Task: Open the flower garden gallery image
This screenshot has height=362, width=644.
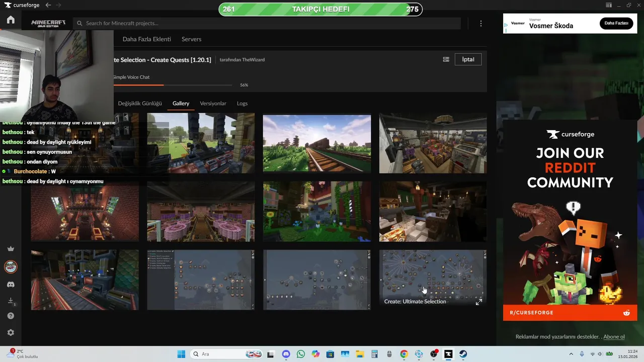Action: [317, 212]
